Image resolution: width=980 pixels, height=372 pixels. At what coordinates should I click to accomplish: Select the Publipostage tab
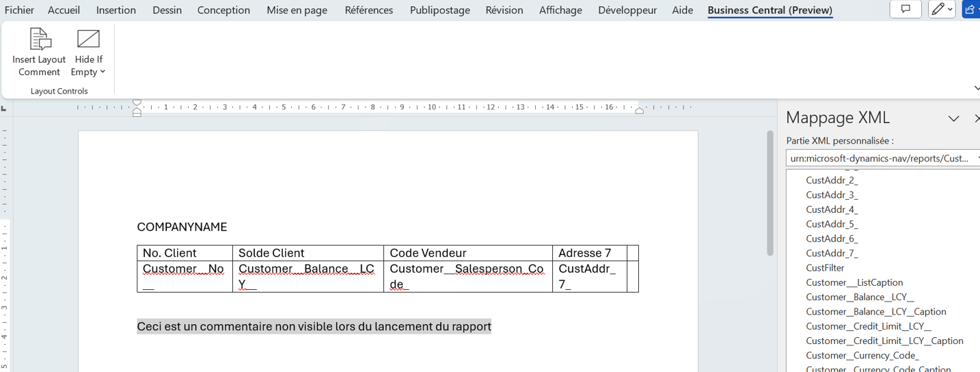coord(439,10)
